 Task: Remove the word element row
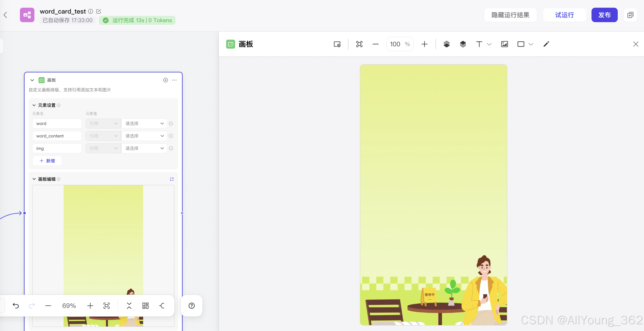click(x=171, y=123)
